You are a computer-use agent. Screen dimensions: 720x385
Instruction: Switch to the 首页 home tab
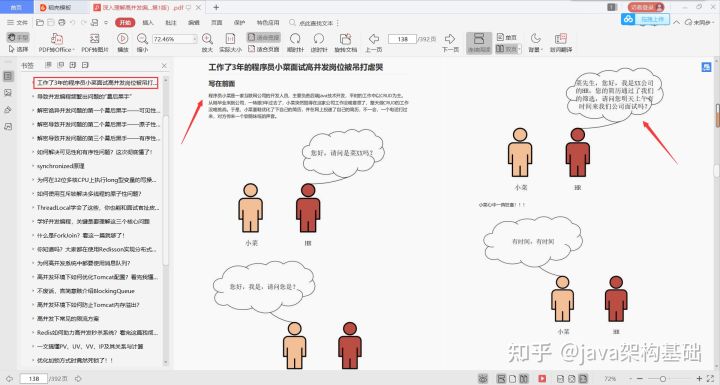point(16,7)
